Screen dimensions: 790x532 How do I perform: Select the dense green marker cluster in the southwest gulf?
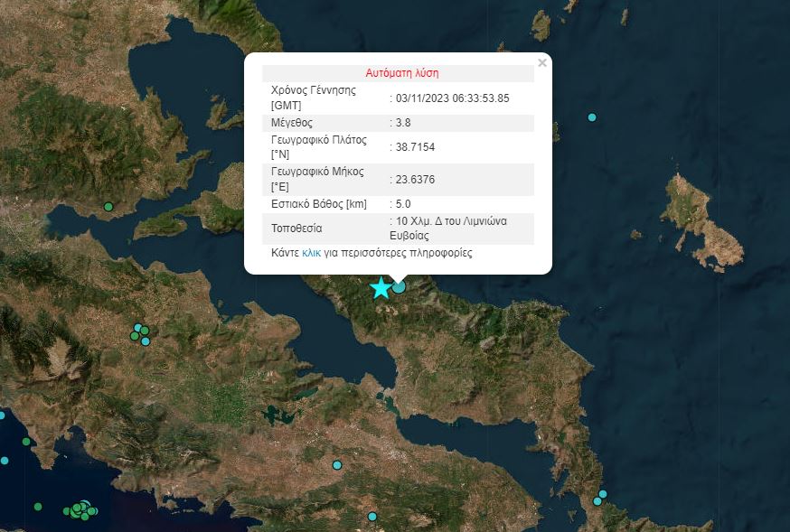(80, 510)
